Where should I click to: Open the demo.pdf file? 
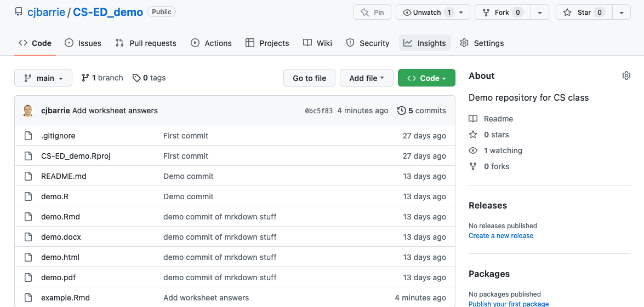coord(58,277)
